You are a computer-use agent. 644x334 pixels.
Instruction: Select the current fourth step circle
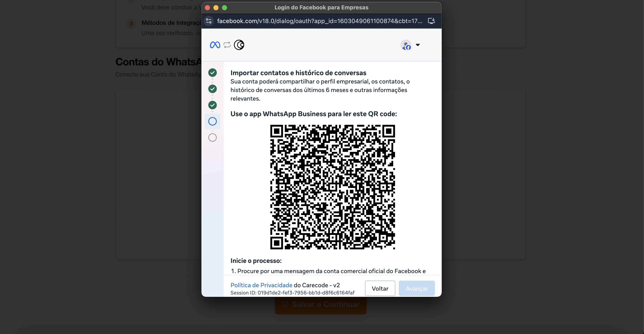[213, 121]
